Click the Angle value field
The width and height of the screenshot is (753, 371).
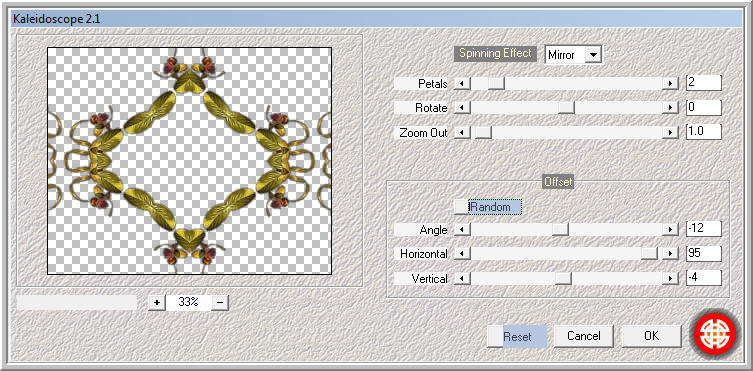click(704, 229)
